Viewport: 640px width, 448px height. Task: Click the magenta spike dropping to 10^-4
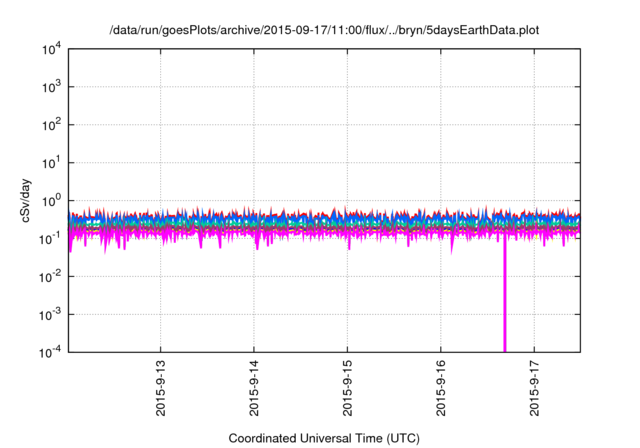(x=504, y=294)
